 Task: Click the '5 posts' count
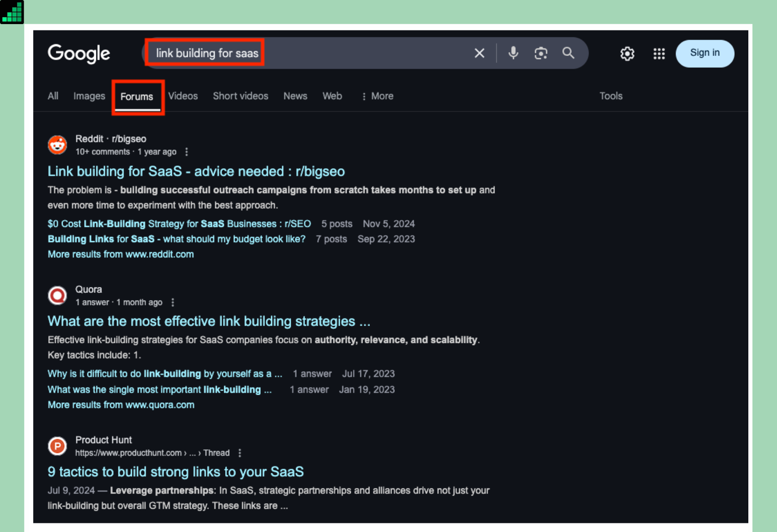(337, 224)
